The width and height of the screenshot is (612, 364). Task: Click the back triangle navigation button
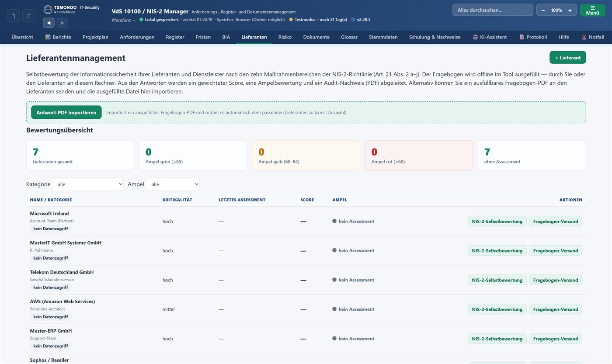tap(49, 23)
